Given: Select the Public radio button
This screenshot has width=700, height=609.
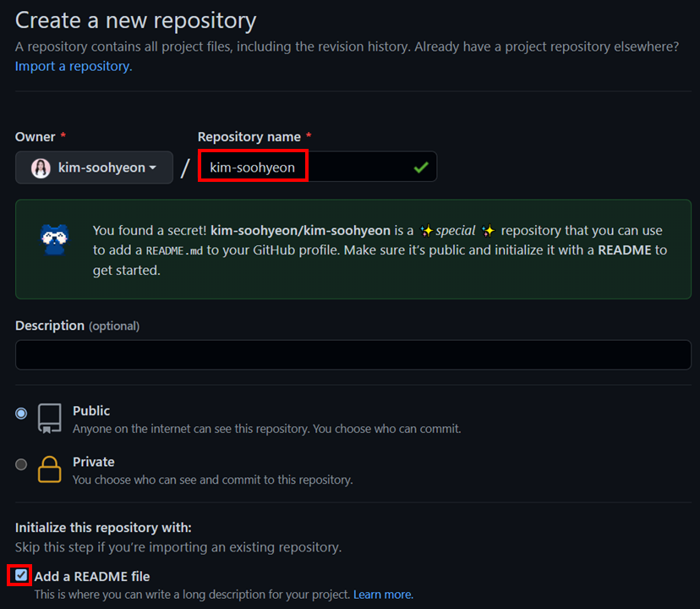Looking at the screenshot, I should click(21, 414).
